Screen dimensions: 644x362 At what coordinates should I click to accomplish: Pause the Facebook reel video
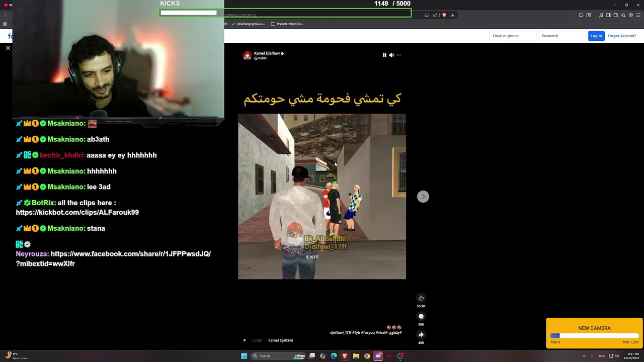coord(384,55)
